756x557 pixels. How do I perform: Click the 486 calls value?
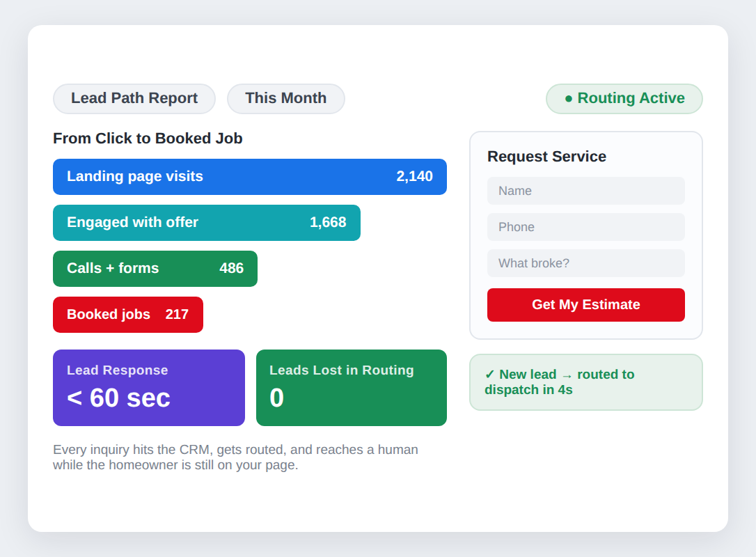[x=231, y=269]
